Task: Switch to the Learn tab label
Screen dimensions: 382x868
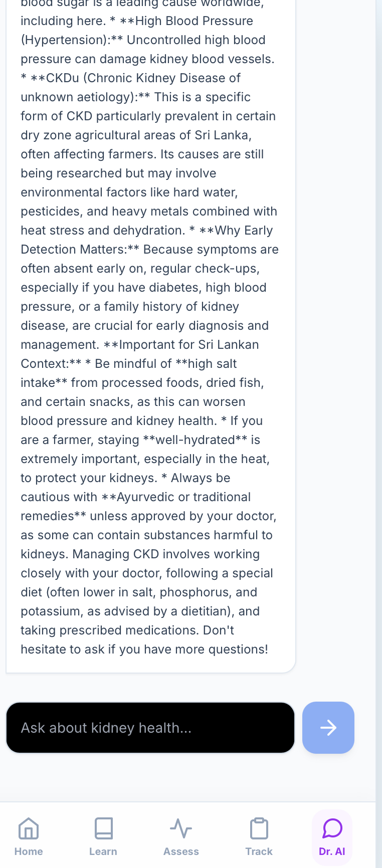Action: [x=103, y=851]
